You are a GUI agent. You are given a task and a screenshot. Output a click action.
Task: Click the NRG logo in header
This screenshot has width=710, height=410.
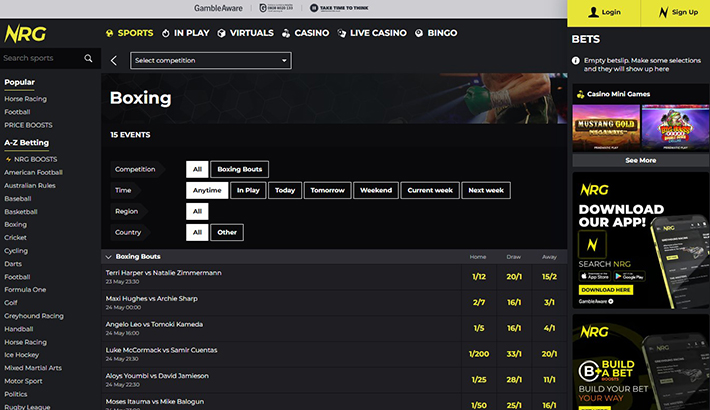pyautogui.click(x=25, y=34)
